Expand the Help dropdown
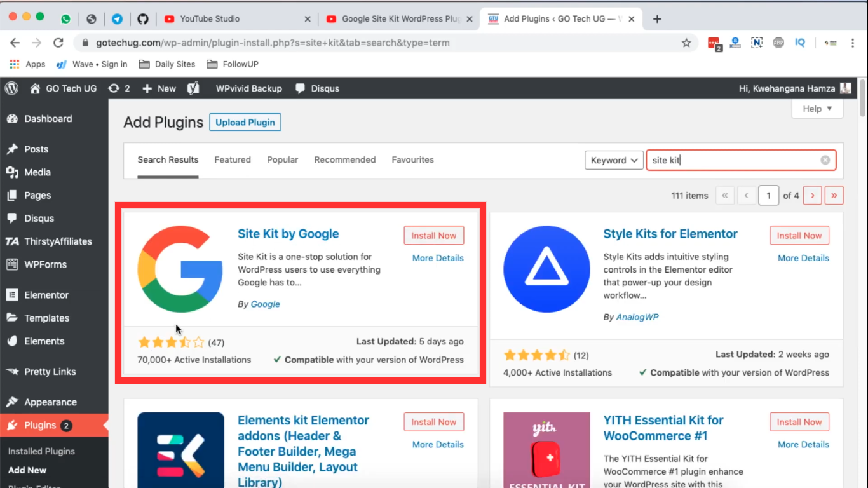Viewport: 868px width, 488px height. point(817,109)
